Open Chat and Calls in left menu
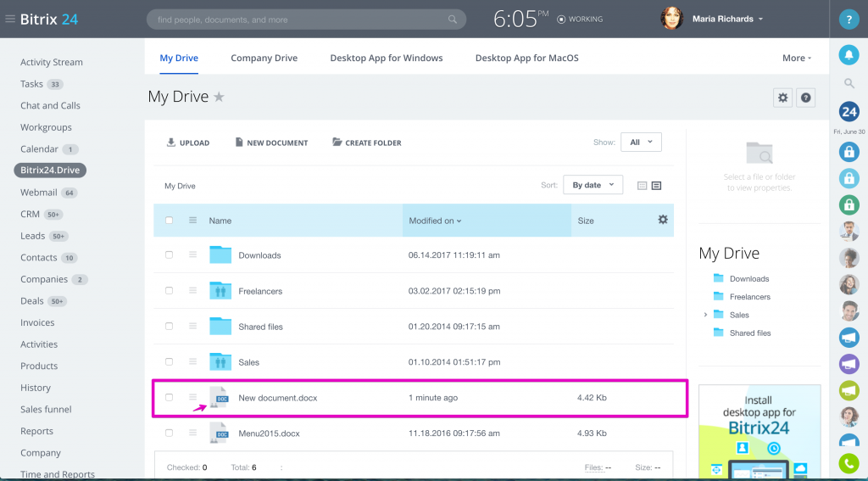 coord(50,105)
